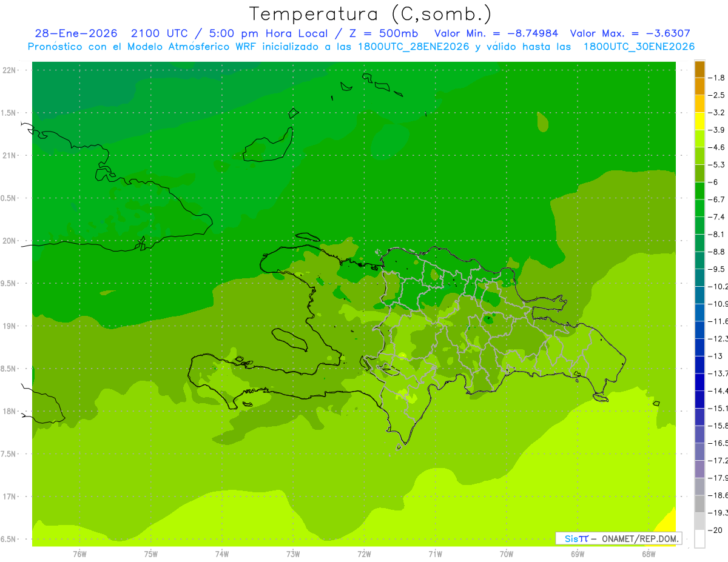728x562 pixels.
Task: Click green swatch between -6 and -6.7
Action: [x=699, y=191]
